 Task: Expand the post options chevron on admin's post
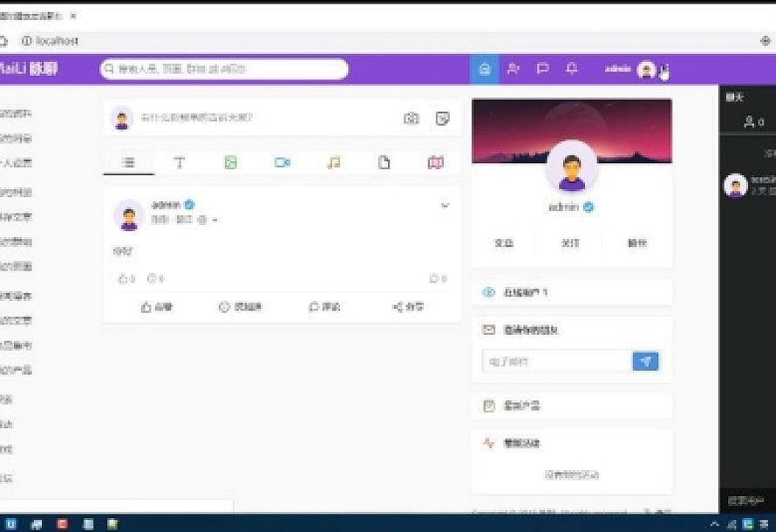click(x=445, y=206)
